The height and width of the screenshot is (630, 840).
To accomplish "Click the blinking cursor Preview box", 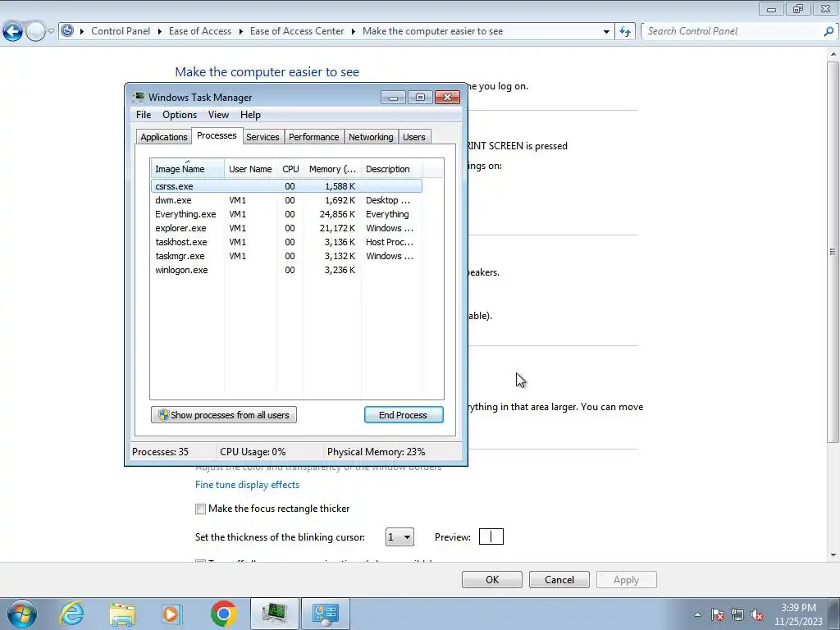I will pos(491,536).
